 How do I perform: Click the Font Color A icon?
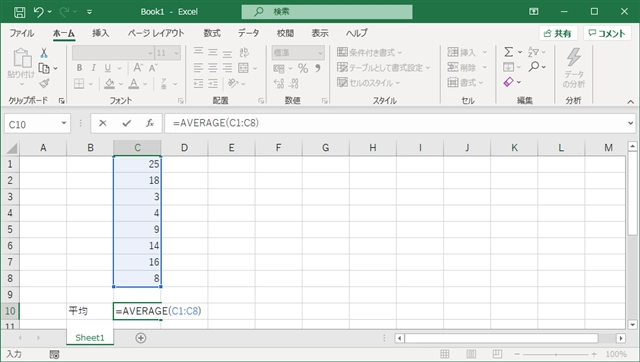(x=133, y=84)
